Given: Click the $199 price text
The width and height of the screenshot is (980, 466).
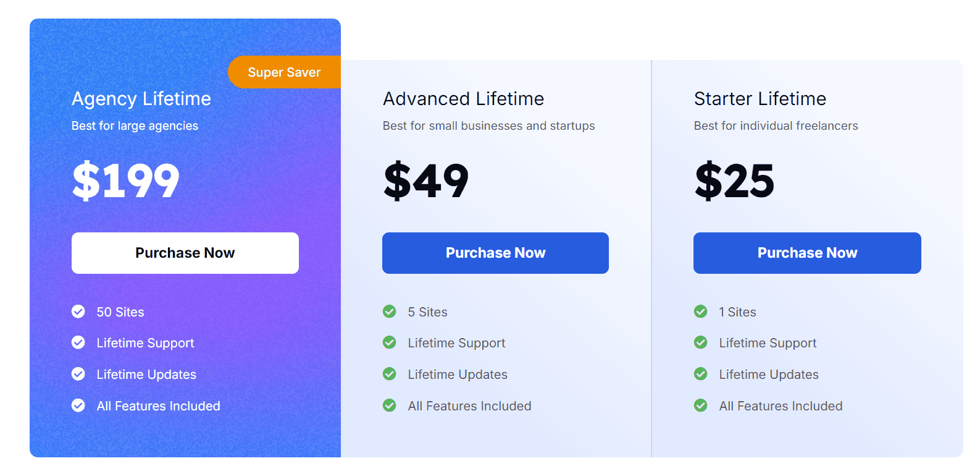Looking at the screenshot, I should [125, 180].
